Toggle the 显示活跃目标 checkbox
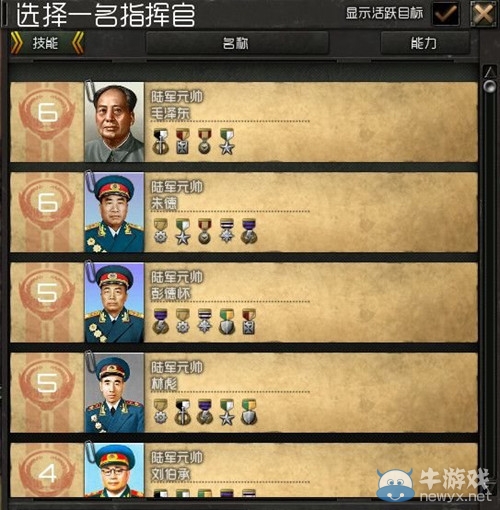Viewport: 500px width, 510px height. point(445,14)
